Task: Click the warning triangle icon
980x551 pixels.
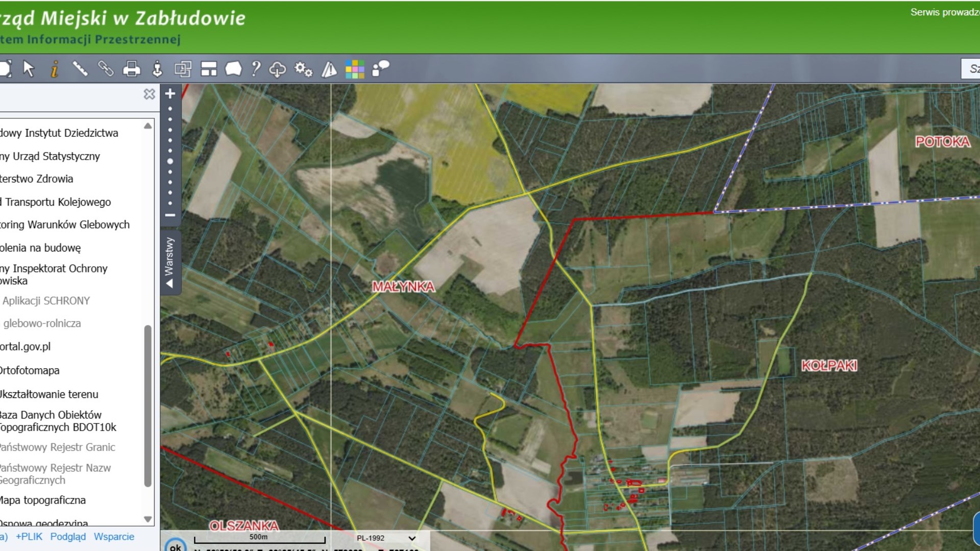Action: click(x=329, y=69)
